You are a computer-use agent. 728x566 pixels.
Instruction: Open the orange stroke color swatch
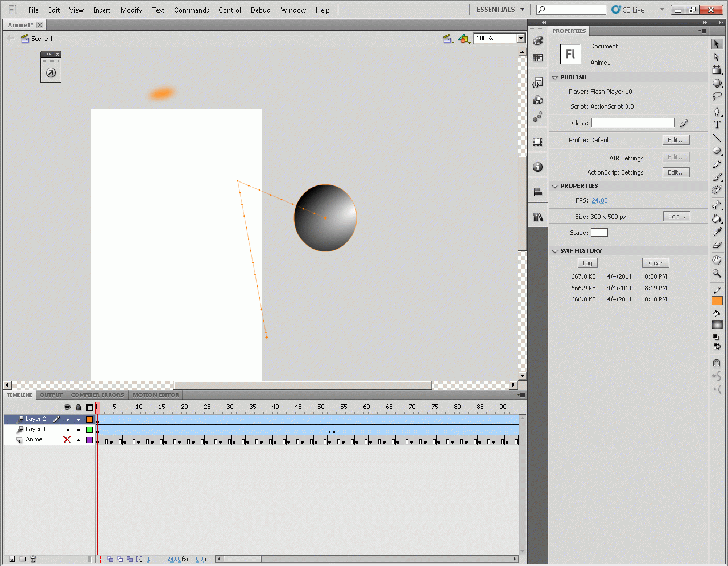(x=717, y=301)
